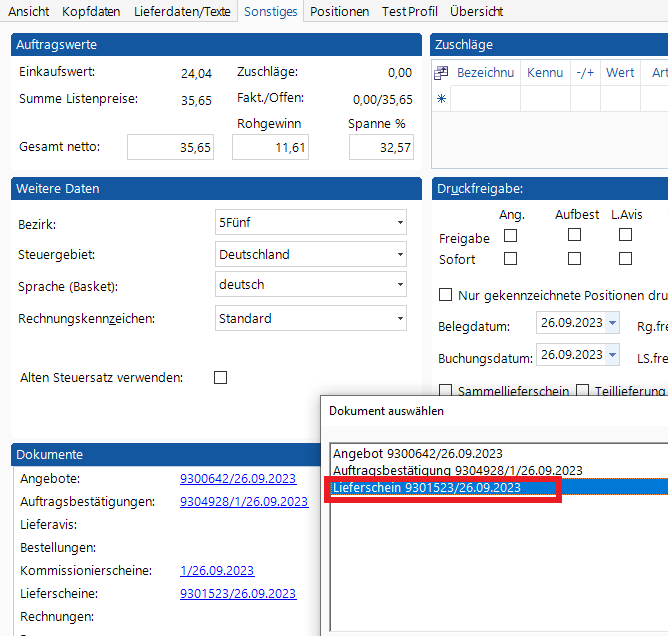Enable the Sammellieferschein checkbox
Viewport: 668px width, 636px height.
(x=446, y=391)
